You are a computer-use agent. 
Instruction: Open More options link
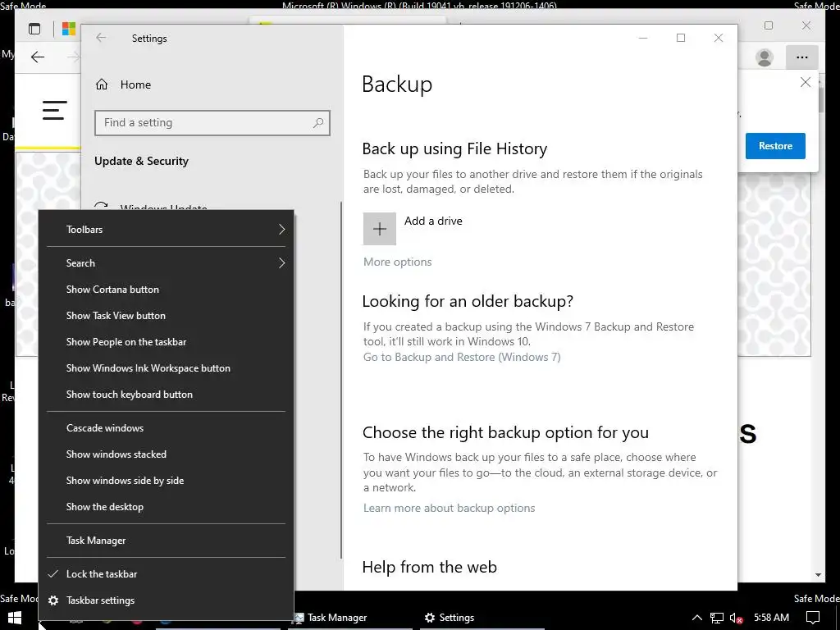[x=398, y=262]
